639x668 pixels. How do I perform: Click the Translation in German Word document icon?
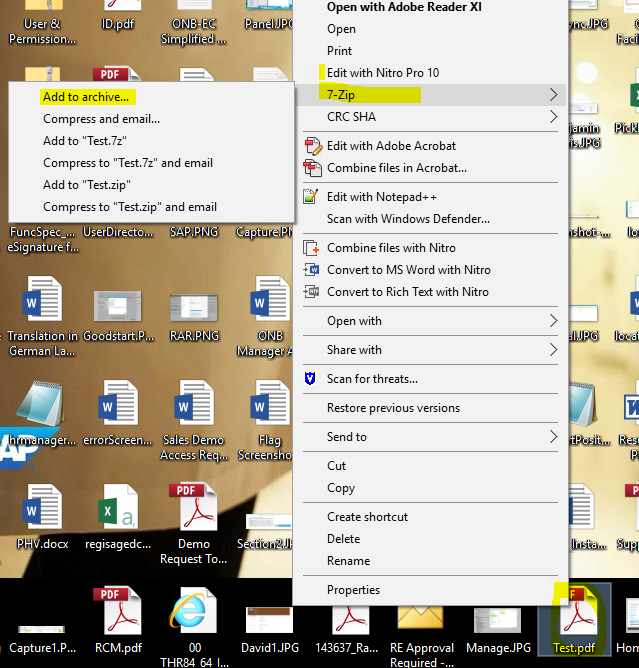pyautogui.click(x=42, y=299)
